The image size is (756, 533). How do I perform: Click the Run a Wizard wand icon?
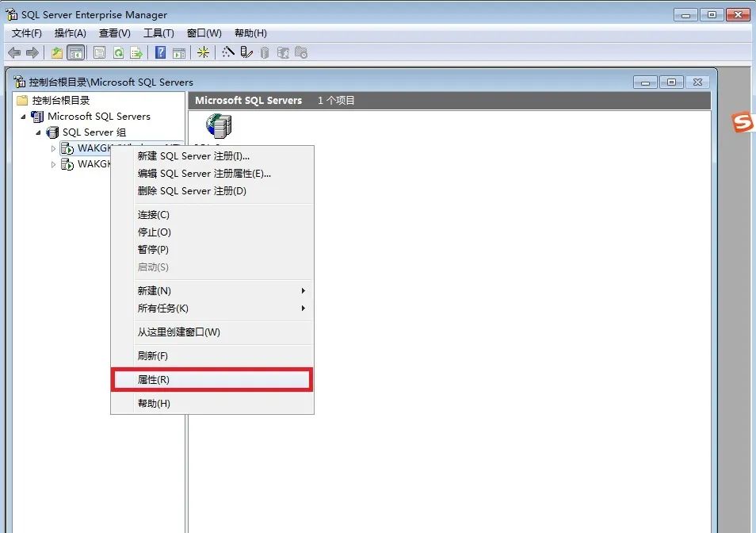(228, 52)
